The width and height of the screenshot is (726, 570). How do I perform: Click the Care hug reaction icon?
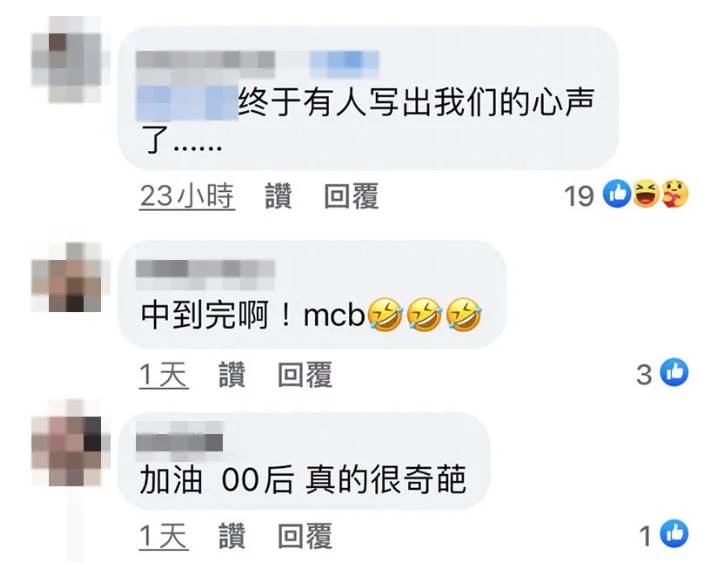675,193
